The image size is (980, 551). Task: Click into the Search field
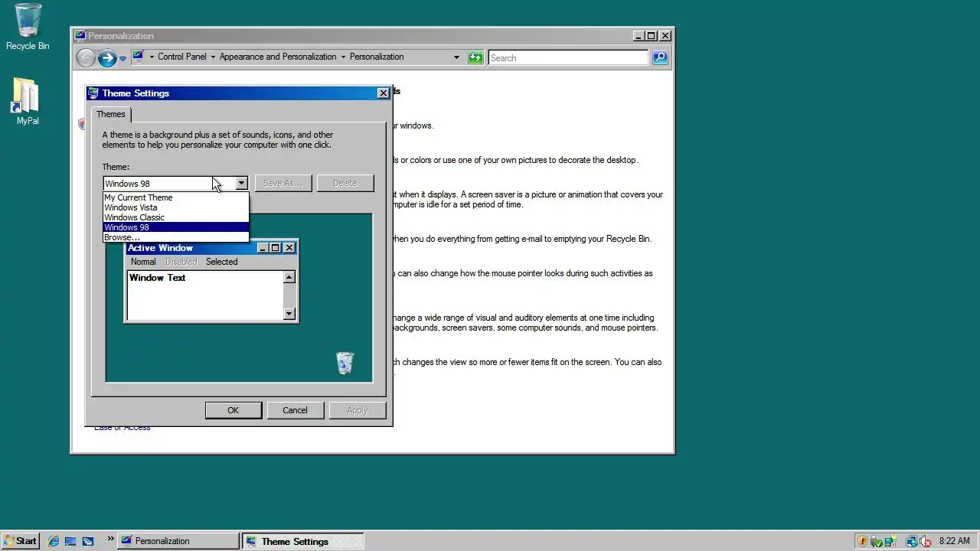pos(568,57)
